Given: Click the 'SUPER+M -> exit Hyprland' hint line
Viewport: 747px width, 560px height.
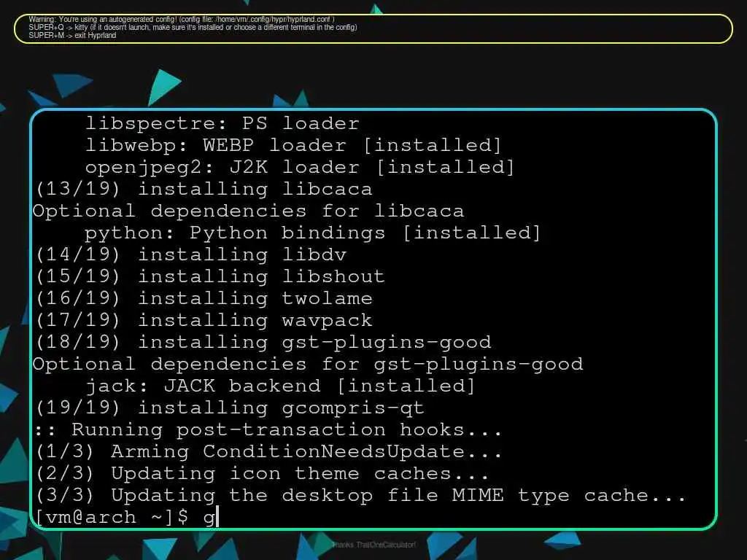Looking at the screenshot, I should tap(72, 35).
